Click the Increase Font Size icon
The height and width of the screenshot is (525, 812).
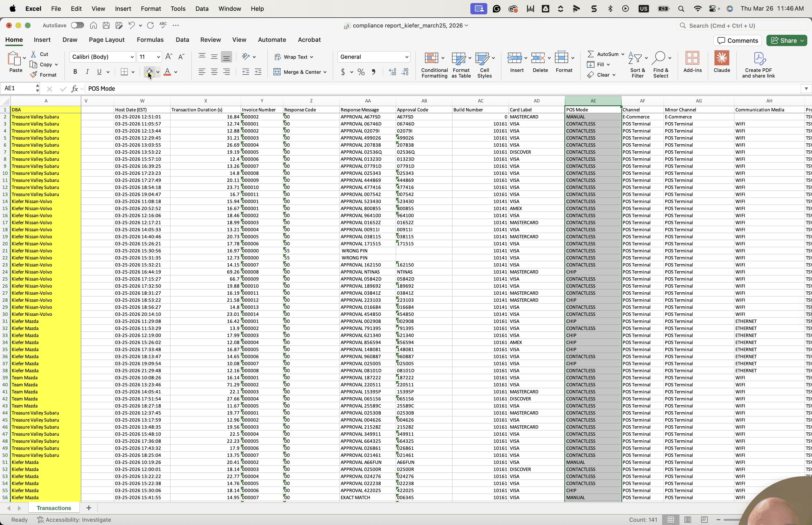(169, 57)
